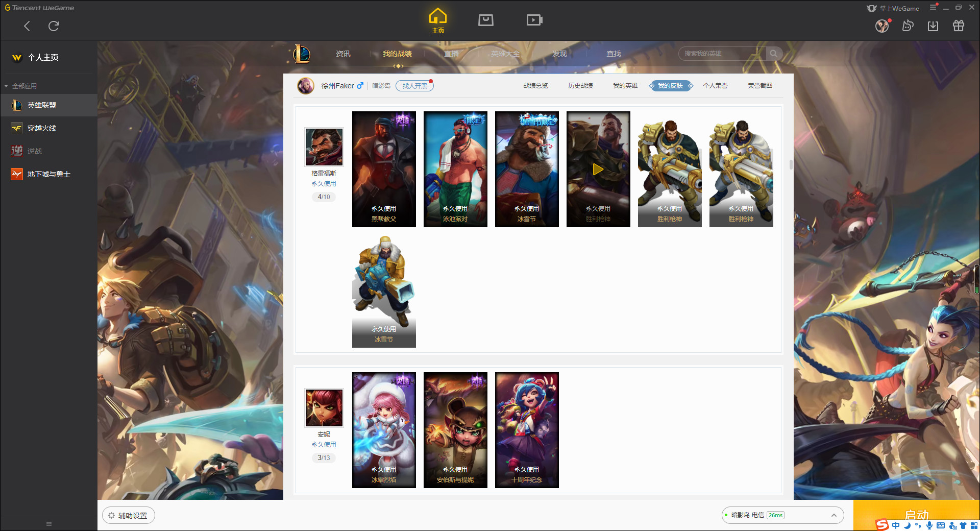The width and height of the screenshot is (980, 531).
Task: Switch to 荣誉截图 sub-tab
Action: pos(760,86)
